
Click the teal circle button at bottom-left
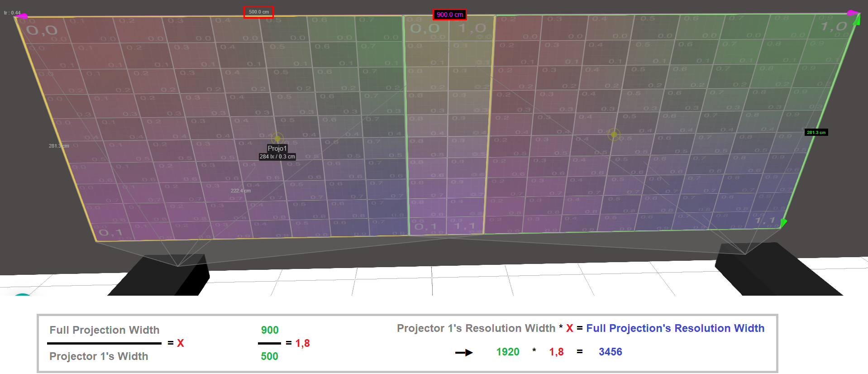(x=22, y=294)
